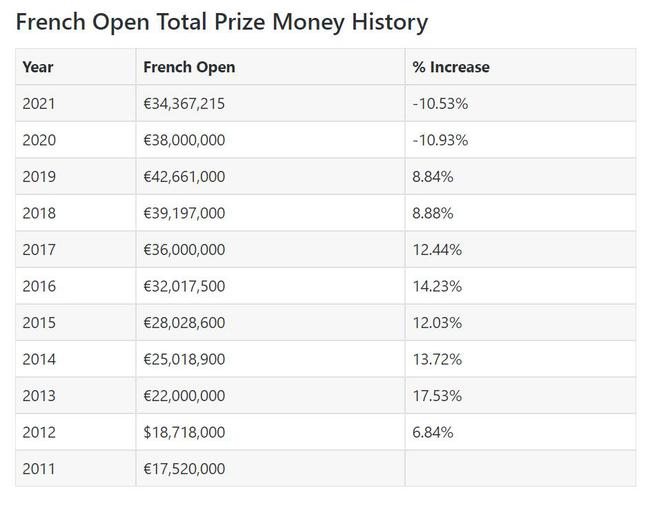This screenshot has height=510, width=650.
Task: Click the 17.53% increase value
Action: [437, 396]
